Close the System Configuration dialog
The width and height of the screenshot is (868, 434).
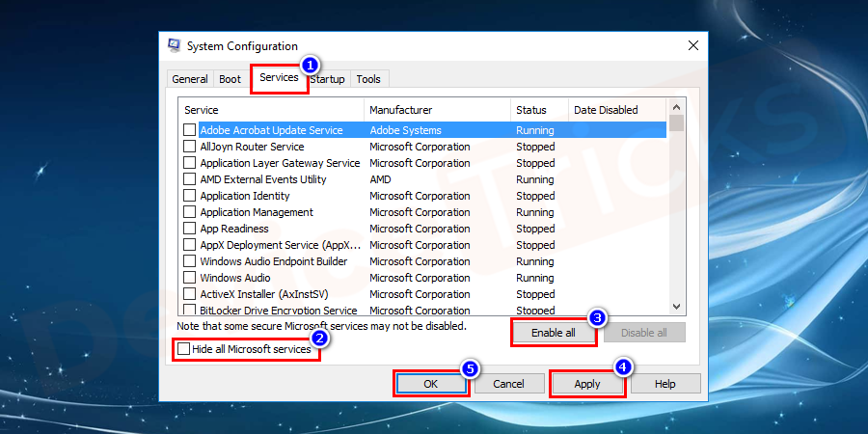point(693,46)
